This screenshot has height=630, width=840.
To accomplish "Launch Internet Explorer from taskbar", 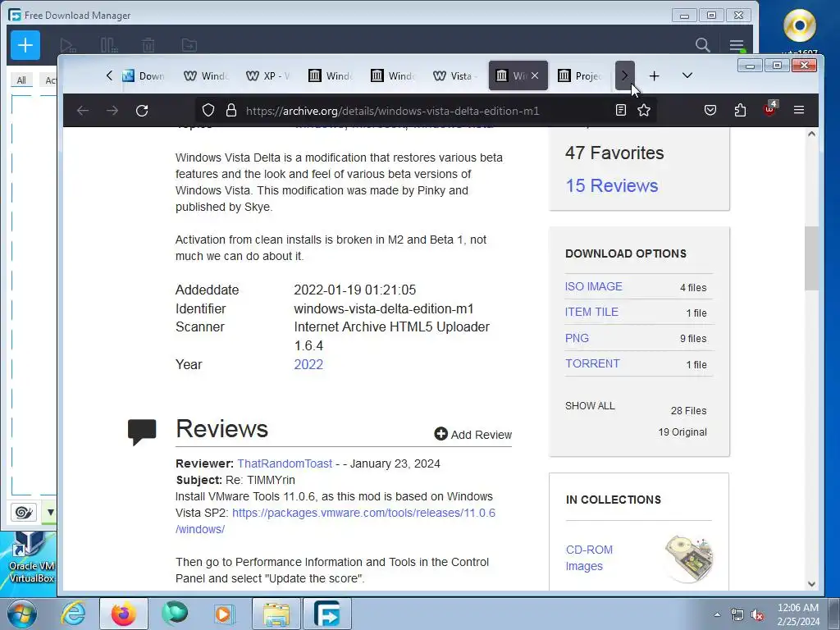I will (73, 614).
